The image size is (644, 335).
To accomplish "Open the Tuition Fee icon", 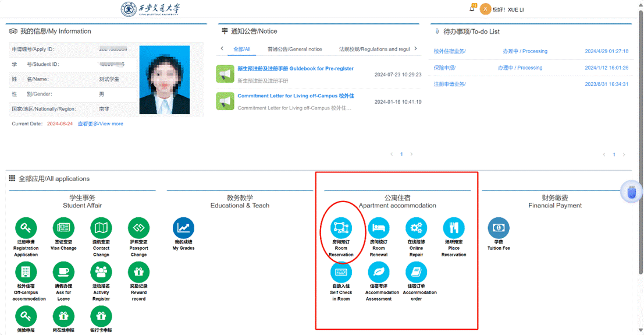I will coord(498,228).
